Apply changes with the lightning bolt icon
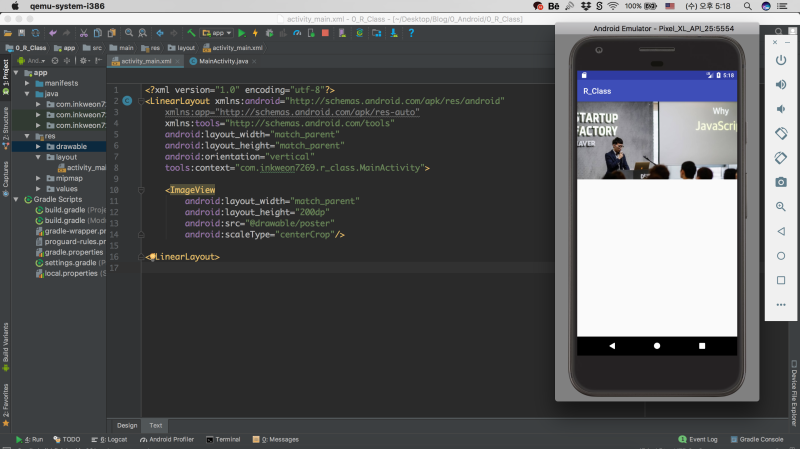Viewport: 800px width, 449px height. (255, 33)
